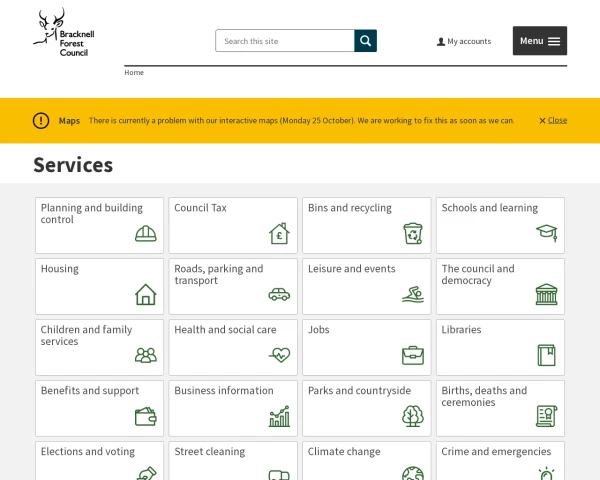
Task: Open the Libraries services tile
Action: tap(500, 347)
